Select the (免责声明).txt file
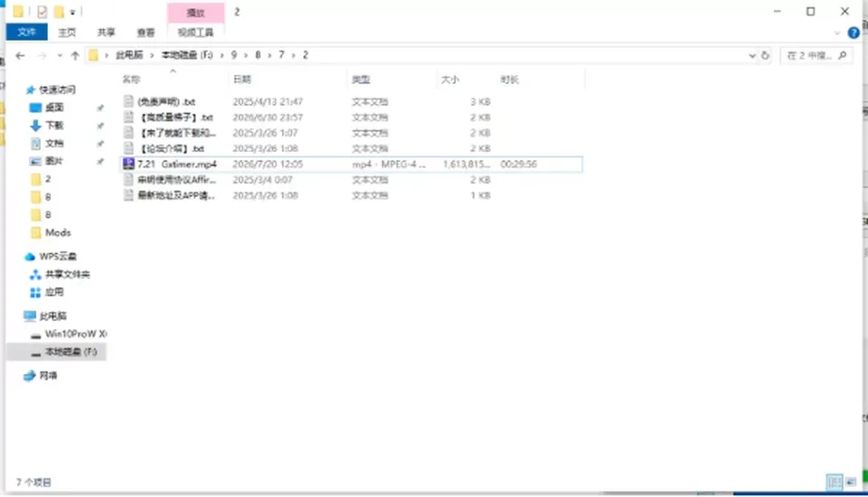Screen dimensions: 868x497 [166, 102]
